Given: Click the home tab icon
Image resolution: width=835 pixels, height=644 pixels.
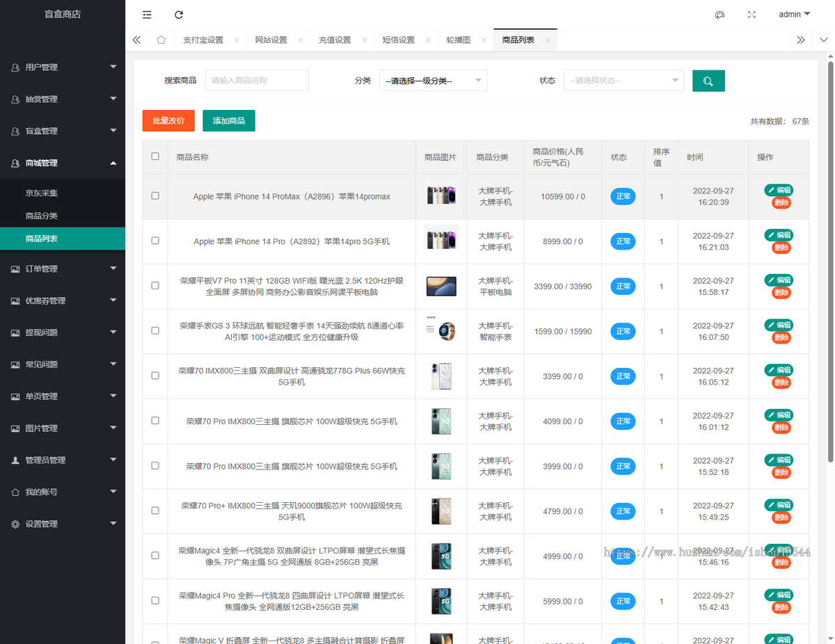Looking at the screenshot, I should click(161, 40).
